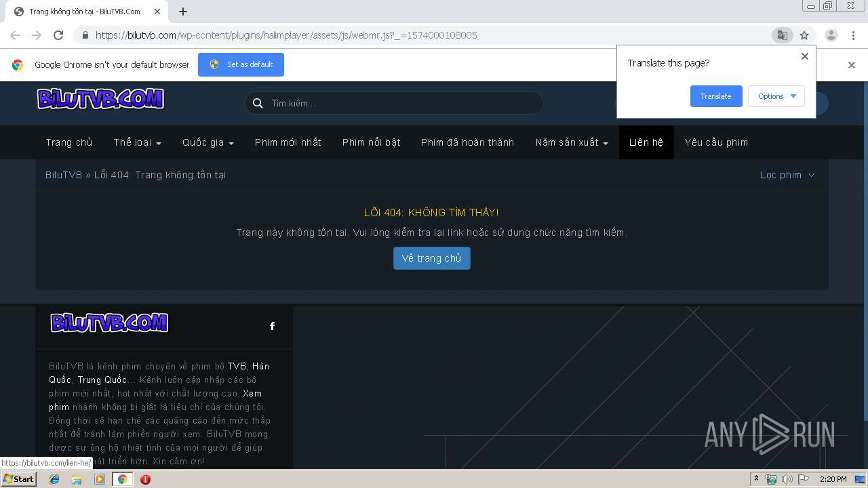Click the browser forward arrow
Viewport: 868px width, 488px height.
click(x=37, y=35)
